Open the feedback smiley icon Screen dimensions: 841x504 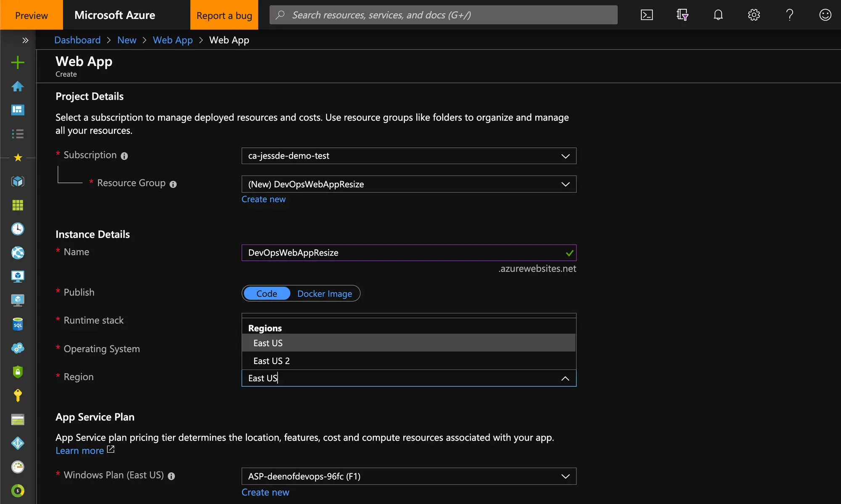pyautogui.click(x=825, y=15)
